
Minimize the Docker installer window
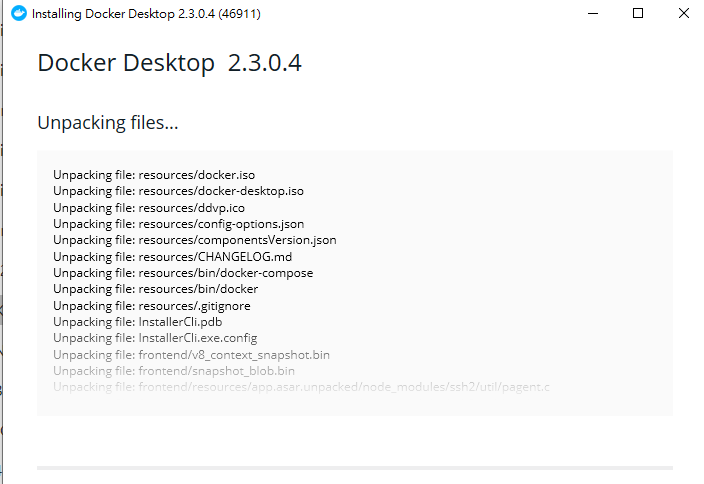point(593,13)
